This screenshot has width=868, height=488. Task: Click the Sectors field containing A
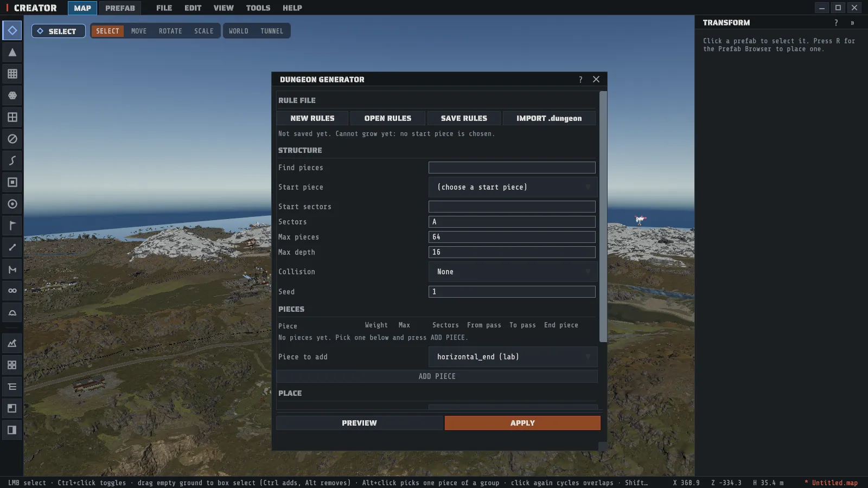click(x=512, y=222)
